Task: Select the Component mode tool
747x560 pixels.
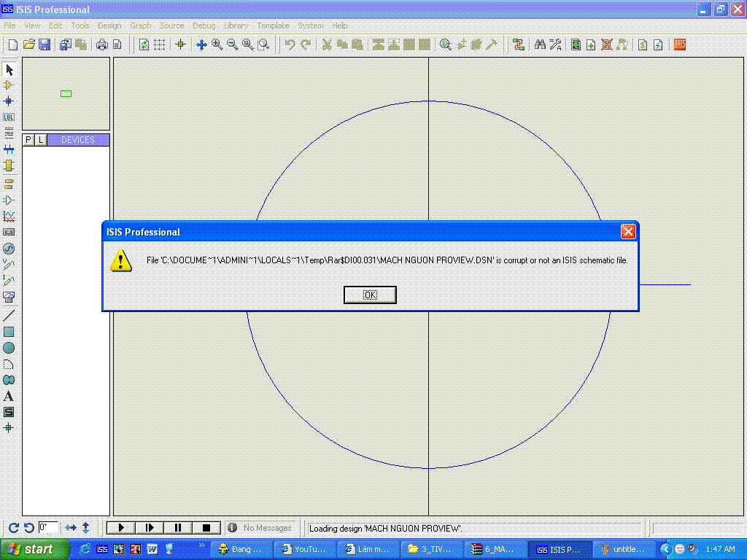Action: [9, 85]
